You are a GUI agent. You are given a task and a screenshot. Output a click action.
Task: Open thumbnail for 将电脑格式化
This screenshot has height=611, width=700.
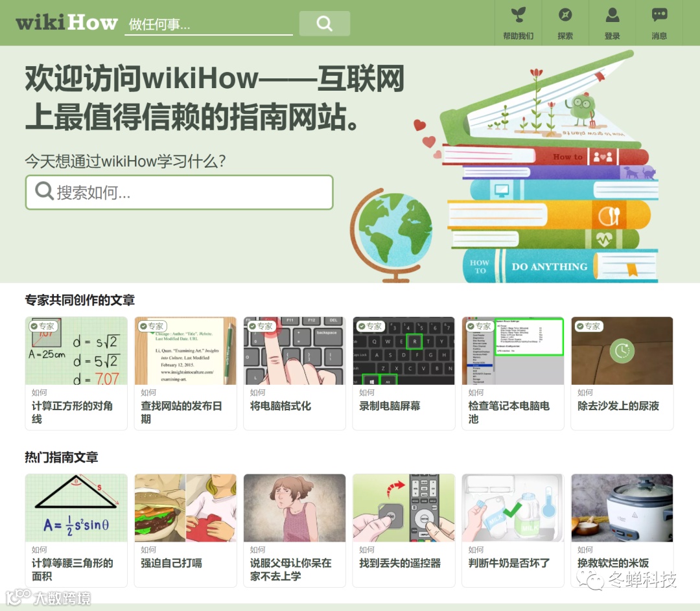(295, 351)
